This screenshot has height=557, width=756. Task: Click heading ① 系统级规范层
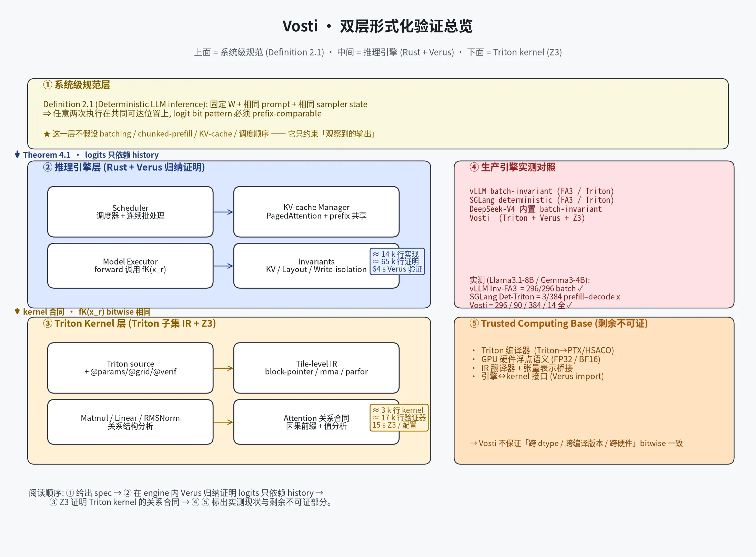tap(77, 85)
